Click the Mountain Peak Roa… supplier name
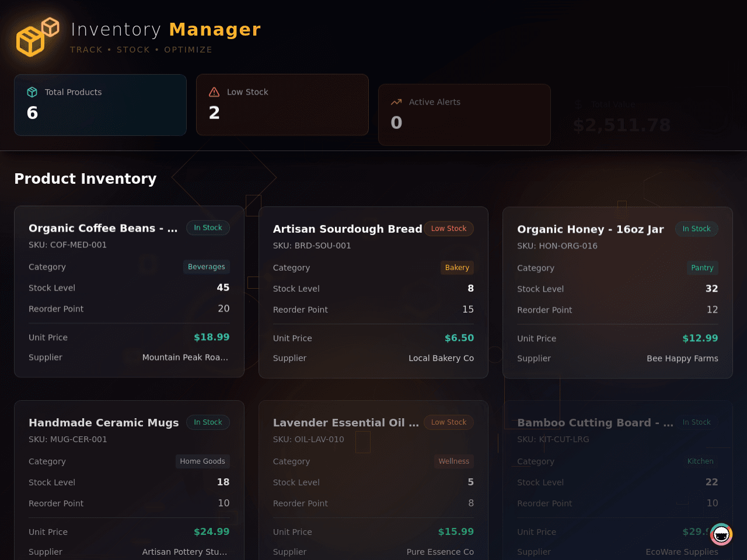The height and width of the screenshot is (560, 747). click(186, 358)
